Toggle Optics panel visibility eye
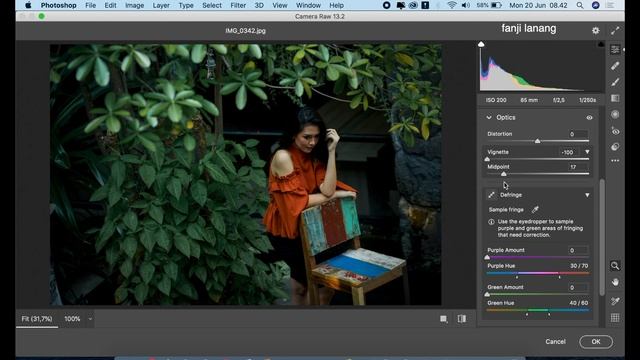Viewport: 640px width, 360px height. pos(589,118)
